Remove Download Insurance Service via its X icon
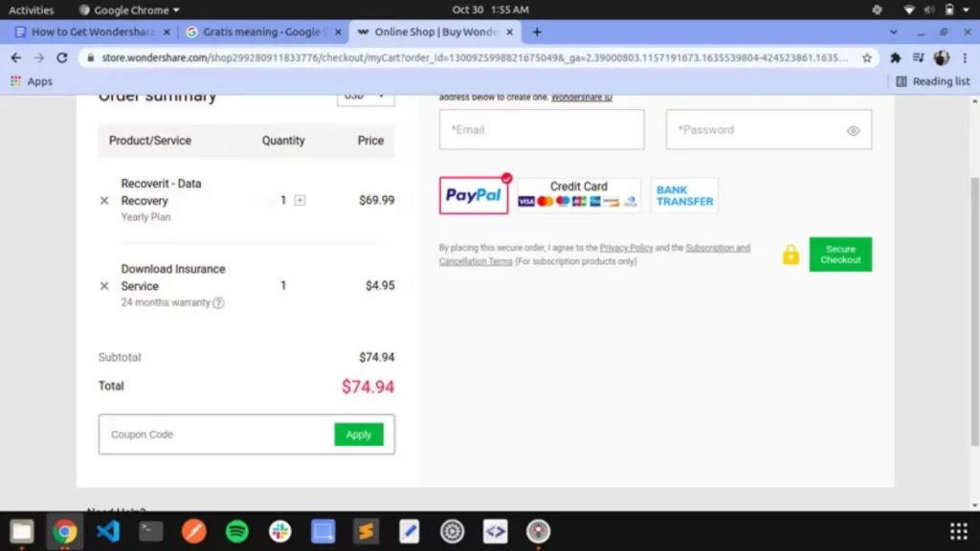The height and width of the screenshot is (551, 980). [105, 285]
